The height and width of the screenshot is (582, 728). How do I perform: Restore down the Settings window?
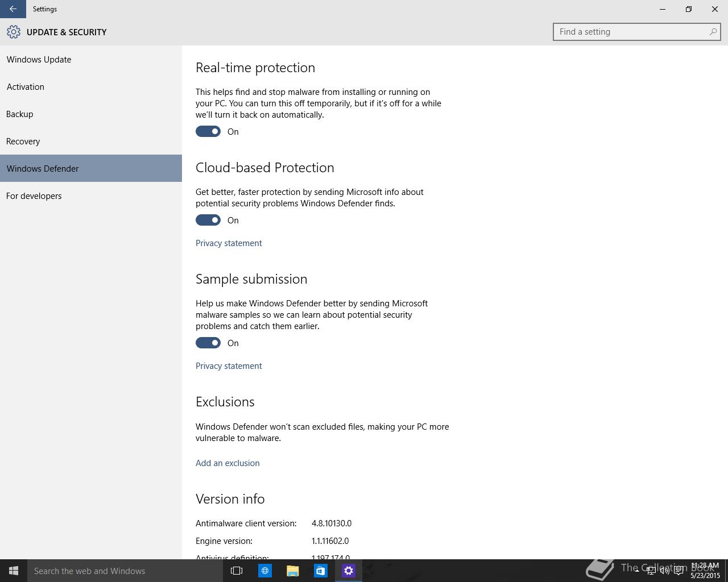click(689, 9)
